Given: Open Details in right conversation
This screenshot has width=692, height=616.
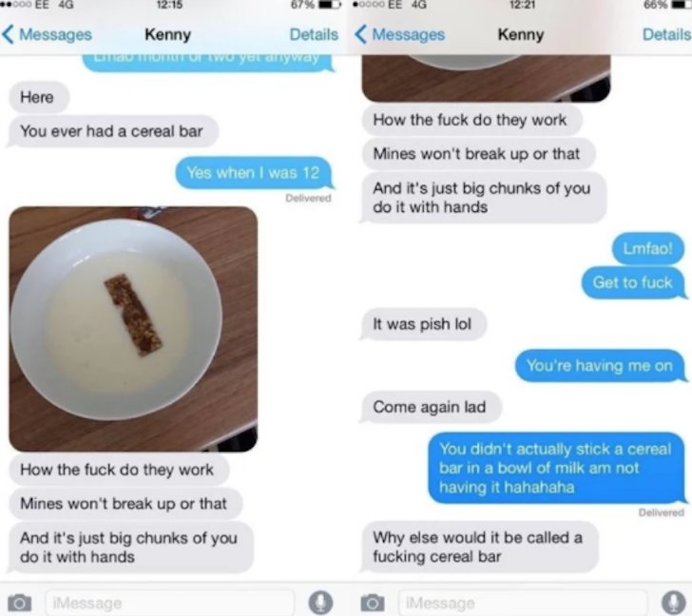Looking at the screenshot, I should point(667,34).
